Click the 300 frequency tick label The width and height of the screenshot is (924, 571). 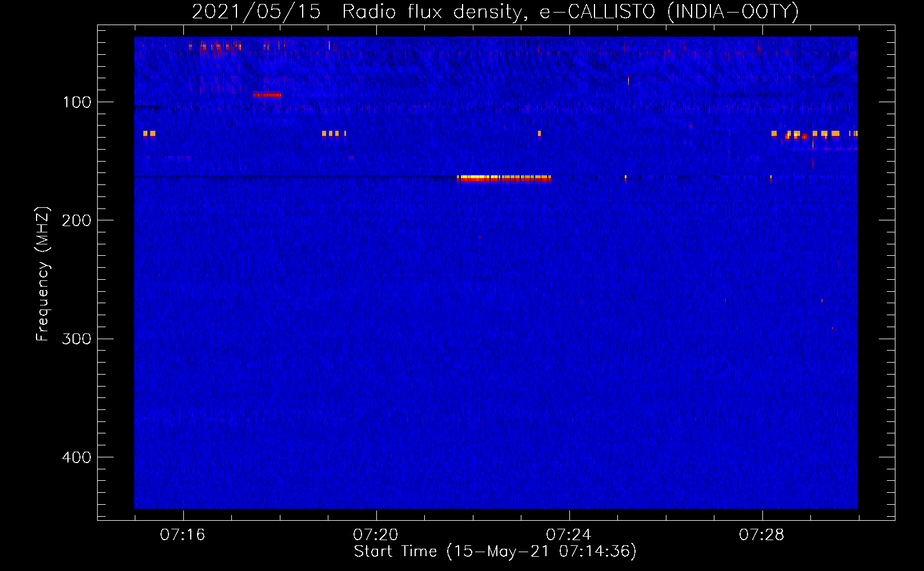click(77, 339)
